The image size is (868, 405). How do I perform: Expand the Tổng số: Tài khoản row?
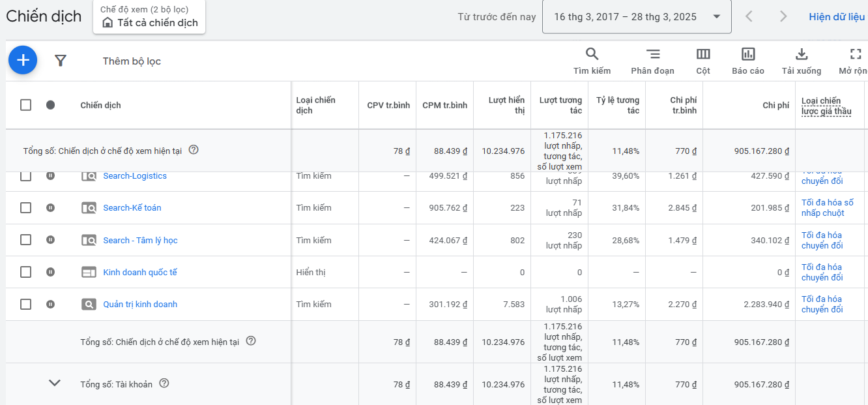55,383
